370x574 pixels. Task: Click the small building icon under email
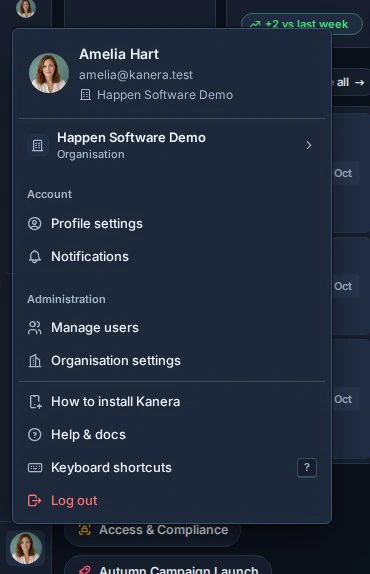click(x=85, y=95)
